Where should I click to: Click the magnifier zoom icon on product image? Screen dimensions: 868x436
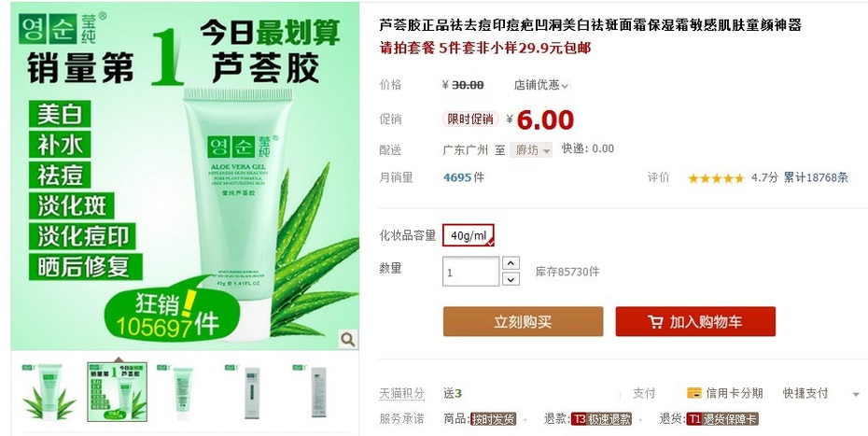point(347,339)
